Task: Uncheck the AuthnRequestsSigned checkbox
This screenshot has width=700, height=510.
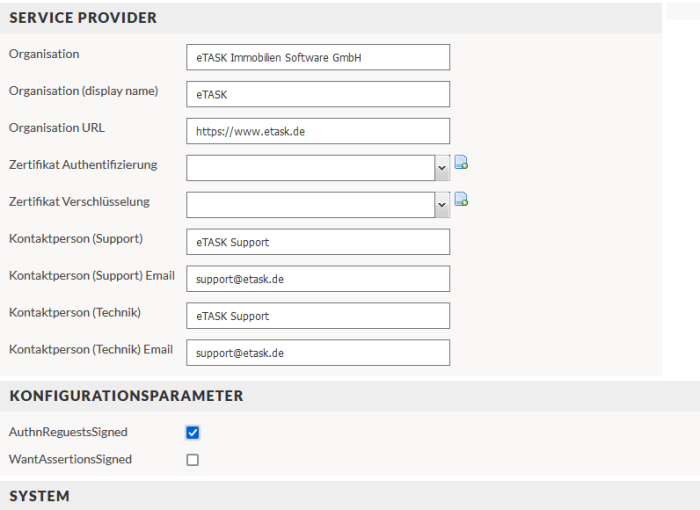Action: click(x=192, y=432)
